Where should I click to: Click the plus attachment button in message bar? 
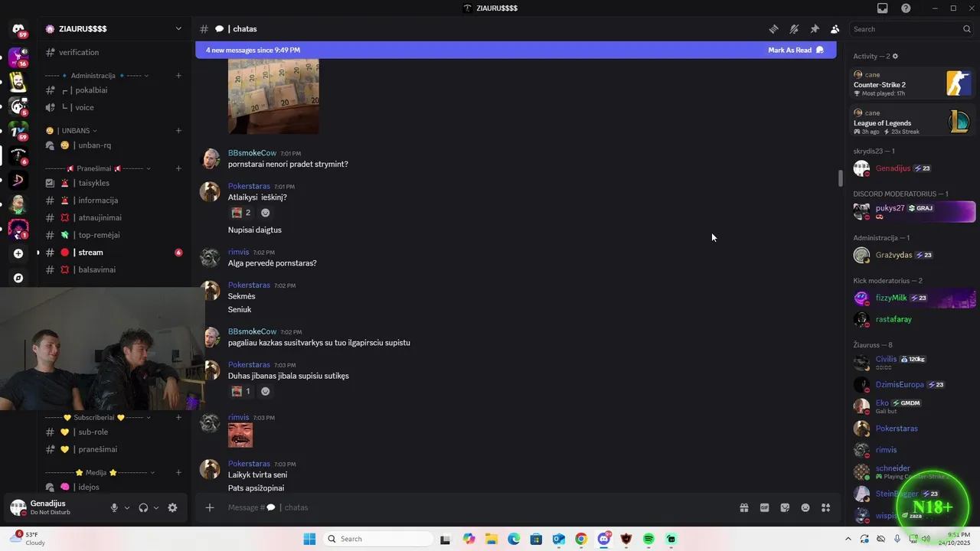click(209, 507)
